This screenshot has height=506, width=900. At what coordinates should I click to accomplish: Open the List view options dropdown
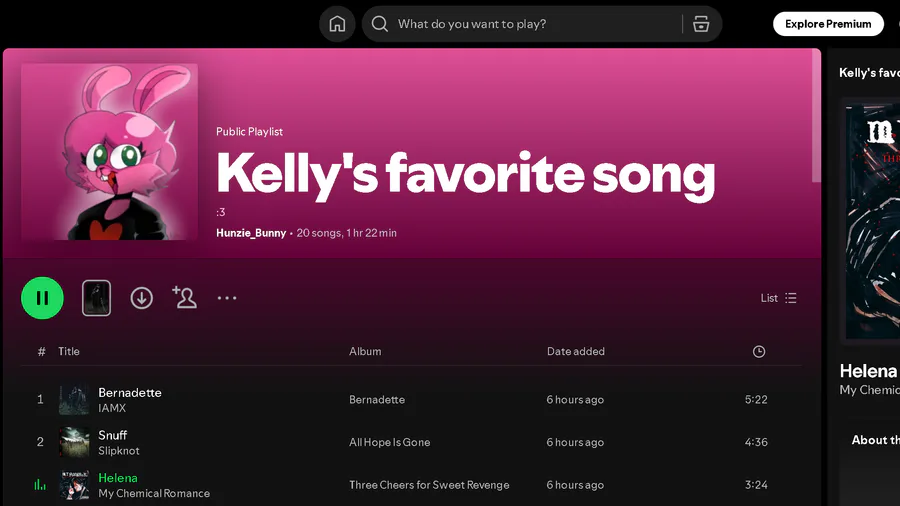(x=779, y=298)
